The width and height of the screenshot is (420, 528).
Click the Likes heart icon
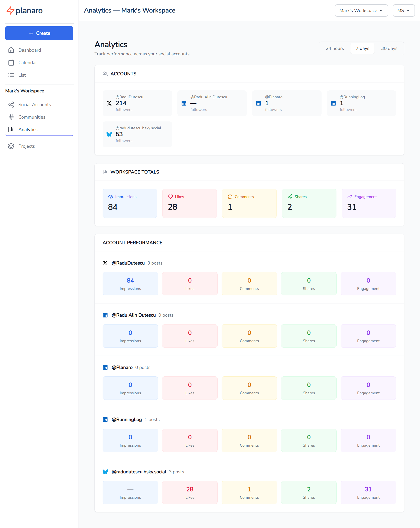(x=170, y=197)
